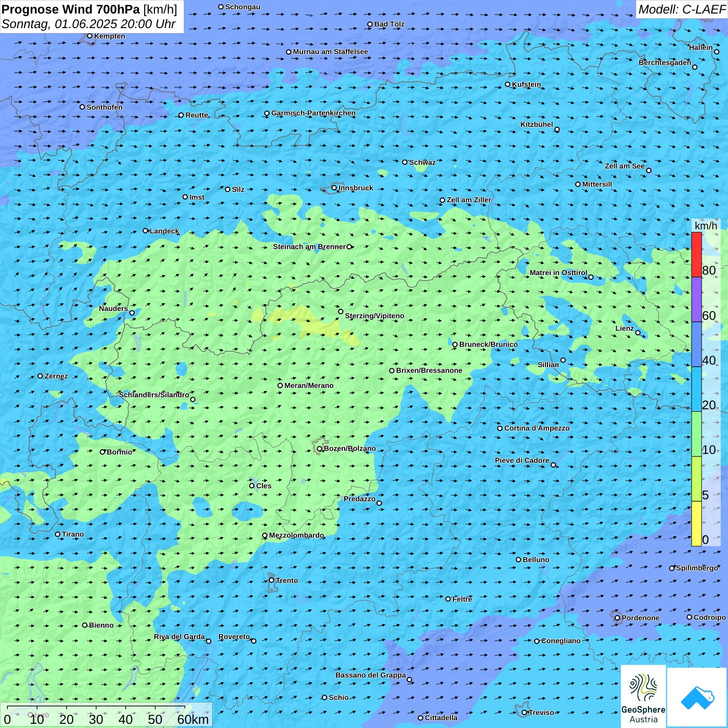Click the 'Codroipo' label
The image size is (728, 728).
coord(710,617)
